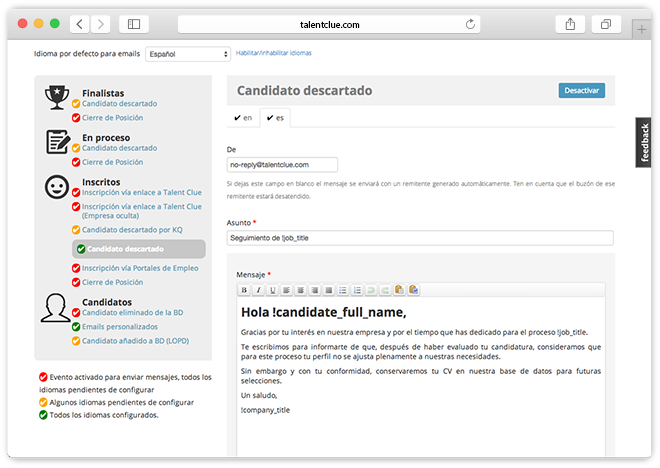
Task: Click '!company_title' line in message
Action: 265,410
